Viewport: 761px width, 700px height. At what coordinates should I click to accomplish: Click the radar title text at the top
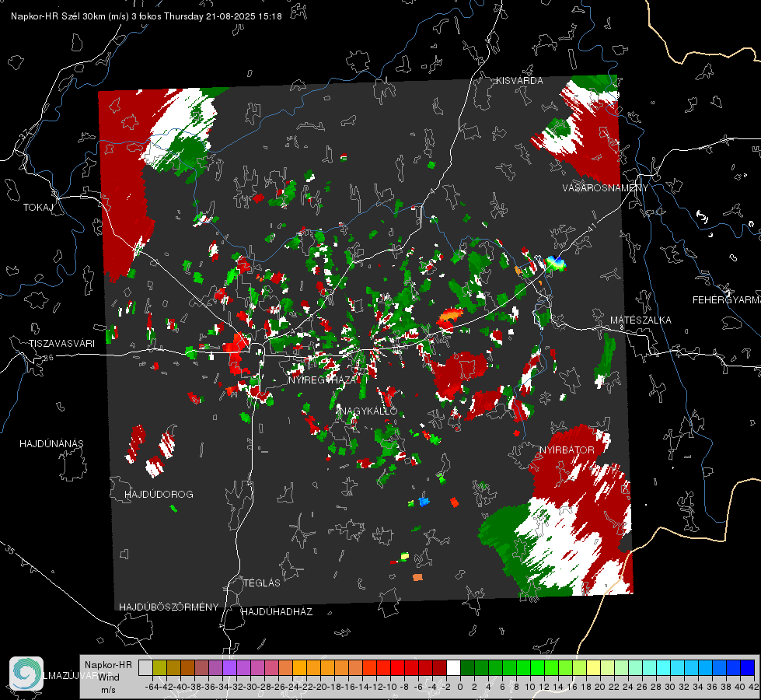coord(146,16)
